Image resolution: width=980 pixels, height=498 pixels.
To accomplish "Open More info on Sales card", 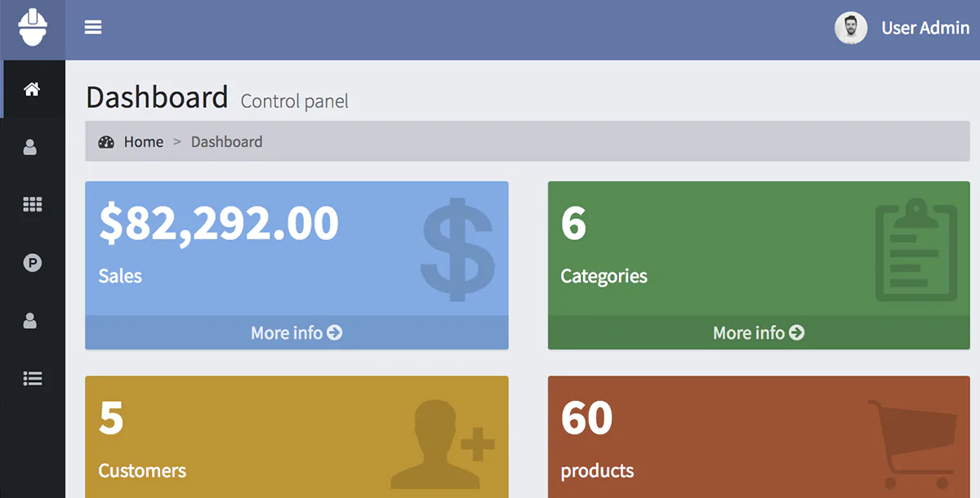I will [296, 333].
